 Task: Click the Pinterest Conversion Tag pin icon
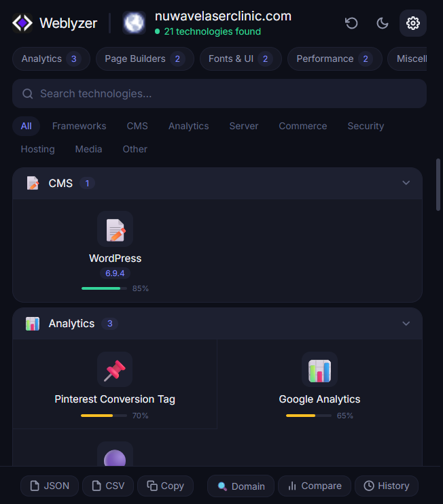click(115, 369)
